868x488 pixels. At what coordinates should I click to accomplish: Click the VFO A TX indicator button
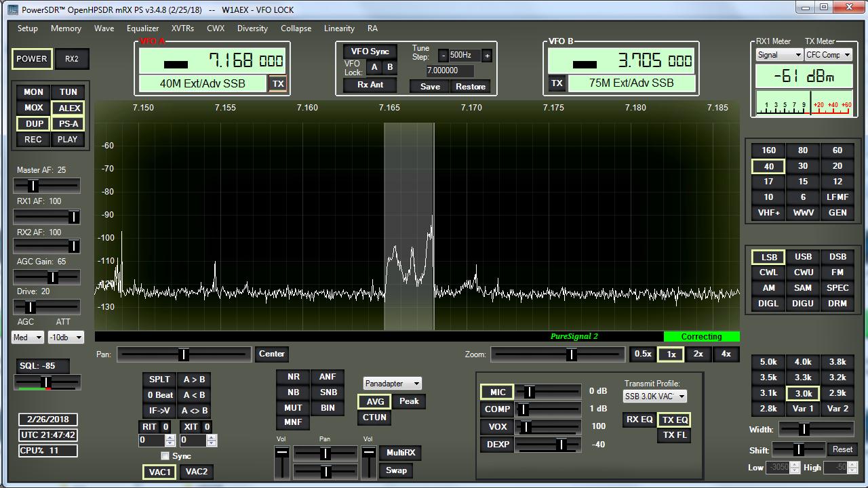(278, 83)
